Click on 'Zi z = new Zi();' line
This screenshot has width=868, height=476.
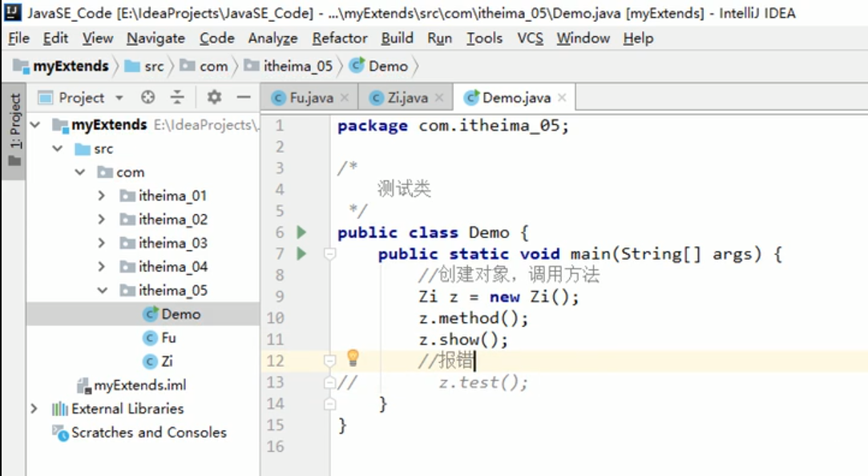(499, 297)
